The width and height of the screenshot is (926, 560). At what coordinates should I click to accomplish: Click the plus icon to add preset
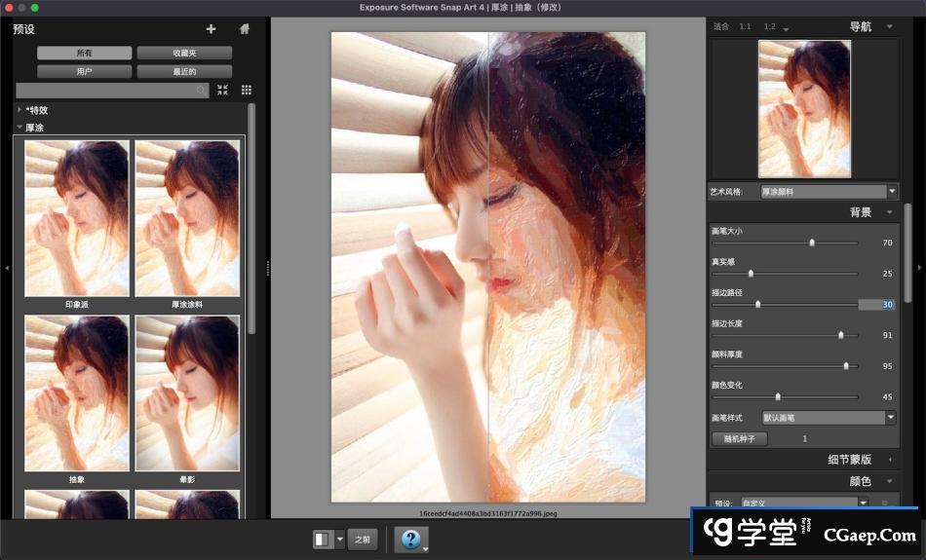pyautogui.click(x=212, y=29)
